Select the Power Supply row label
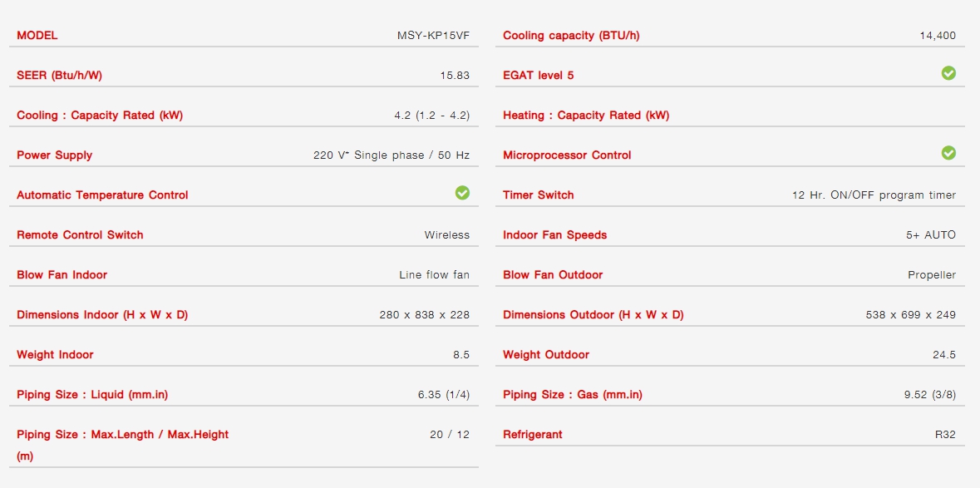 point(54,155)
